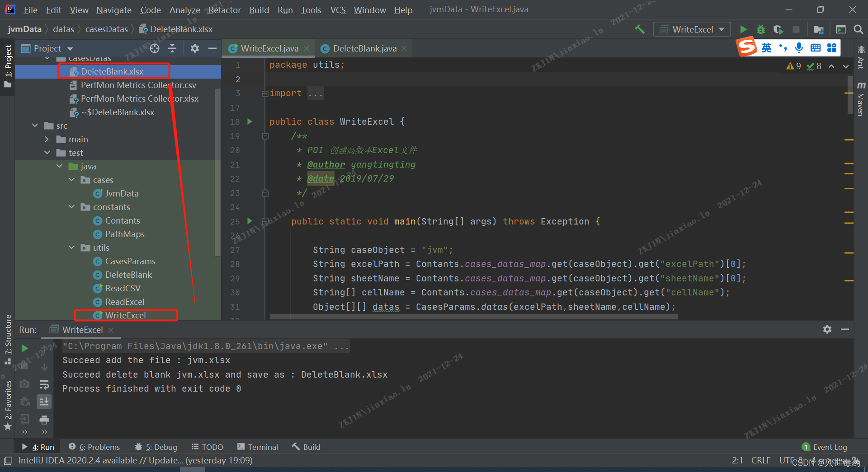
Task: Open Project Structure icon in toolbar
Action: (818, 29)
